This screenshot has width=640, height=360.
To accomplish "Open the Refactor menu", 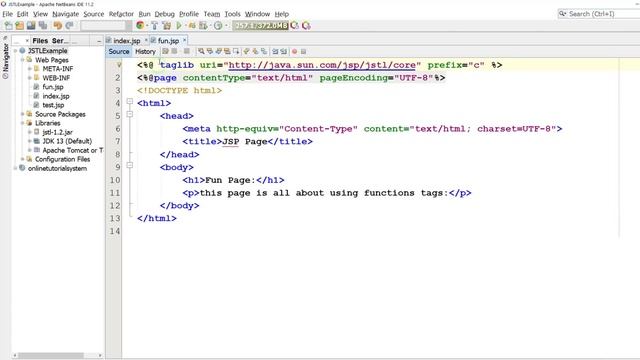I will point(121,14).
